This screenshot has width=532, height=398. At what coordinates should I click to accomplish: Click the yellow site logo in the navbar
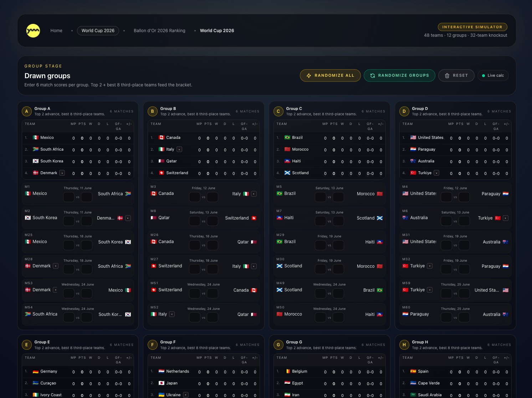point(33,31)
